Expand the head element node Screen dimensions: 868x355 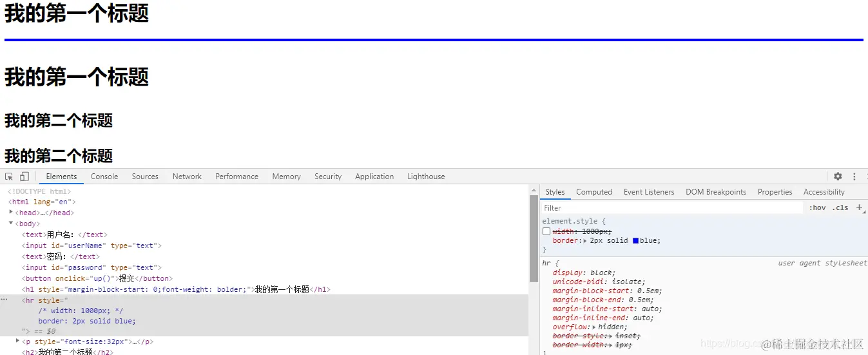coord(10,212)
